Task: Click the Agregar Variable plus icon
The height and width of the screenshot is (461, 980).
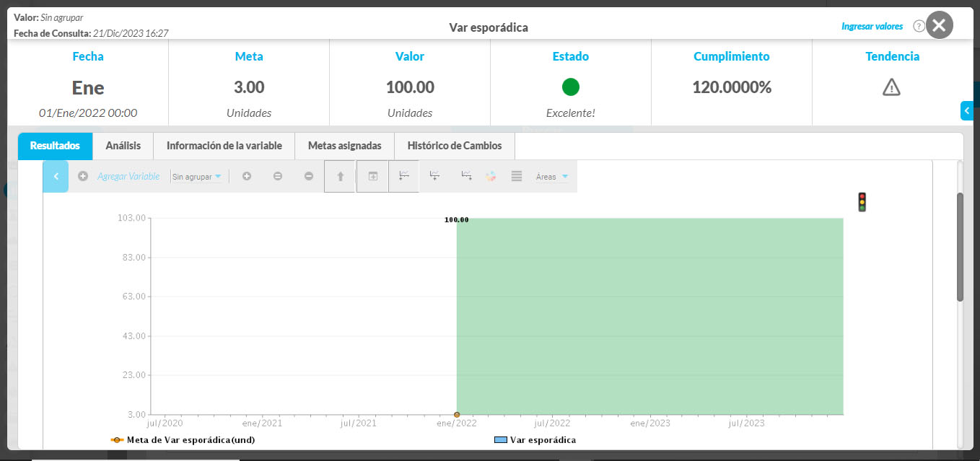Action: click(83, 176)
